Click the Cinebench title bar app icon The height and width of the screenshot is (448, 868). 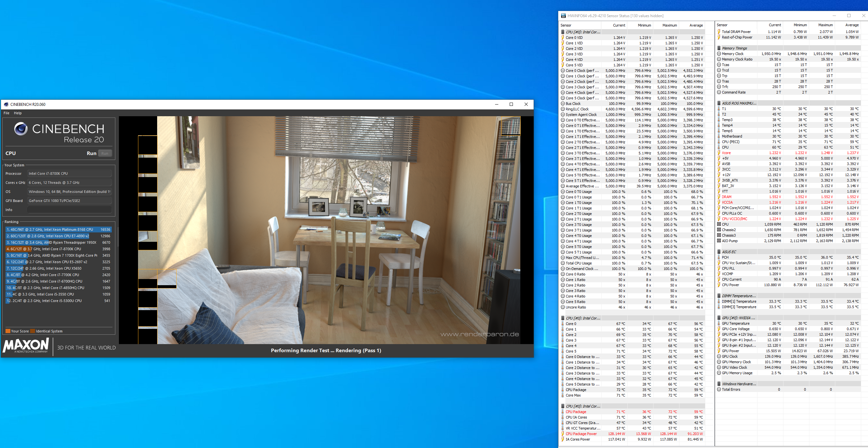pyautogui.click(x=6, y=104)
